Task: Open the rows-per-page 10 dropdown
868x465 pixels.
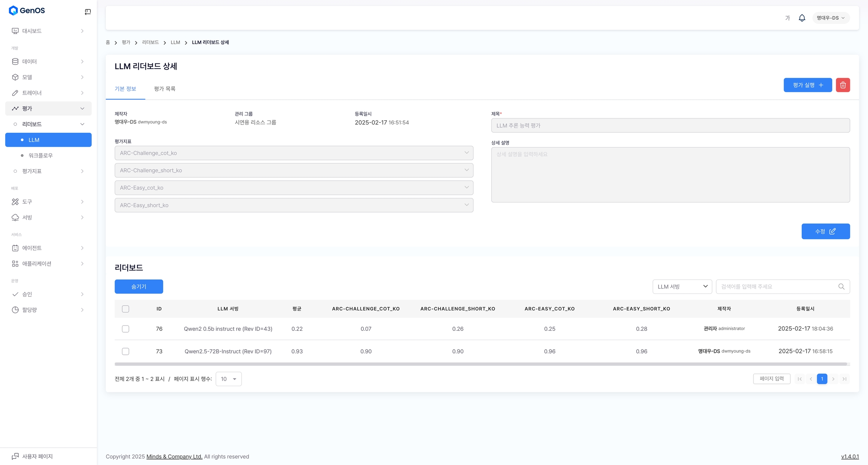Action: pyautogui.click(x=228, y=379)
